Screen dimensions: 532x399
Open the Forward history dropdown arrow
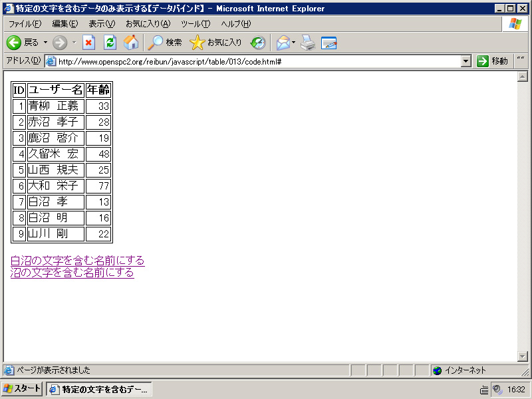(74, 43)
